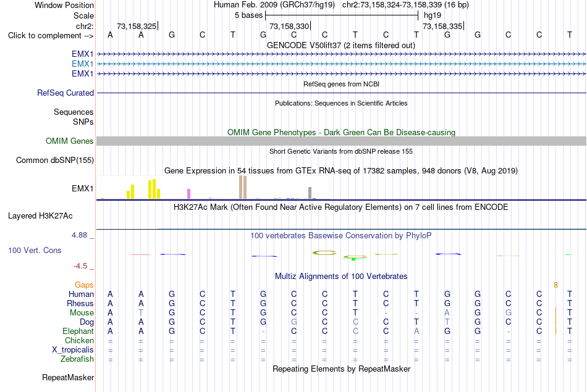This screenshot has width=587, height=392.
Task: Click the coordinates chr2:73,158,324-73,158,339 (16 bp)
Action: pyautogui.click(x=405, y=5)
